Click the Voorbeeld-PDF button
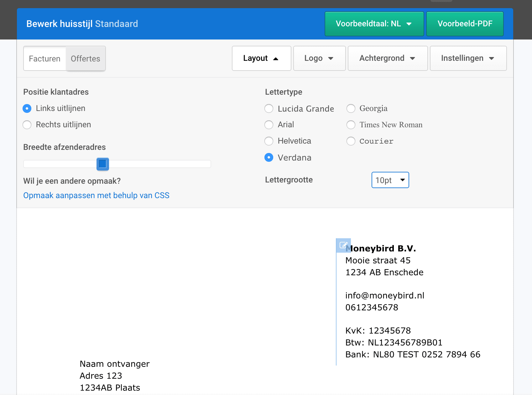The height and width of the screenshot is (395, 532). pos(465,24)
